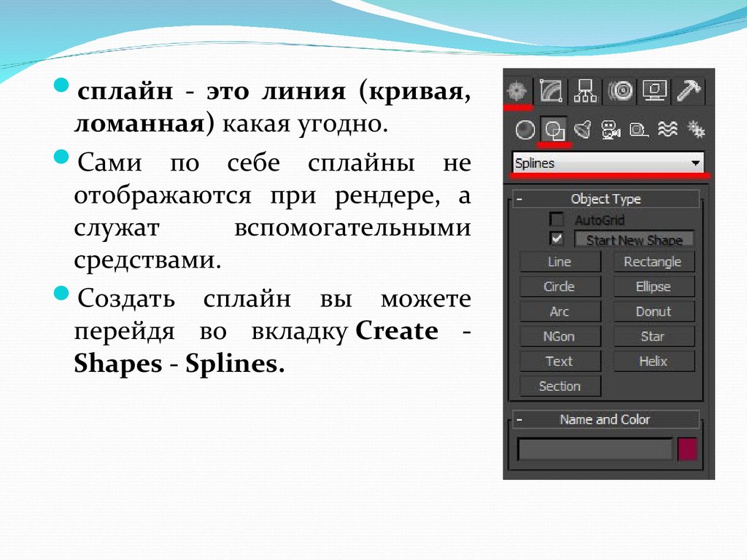The image size is (747, 560).
Task: Select the Donut spline button
Action: [653, 311]
